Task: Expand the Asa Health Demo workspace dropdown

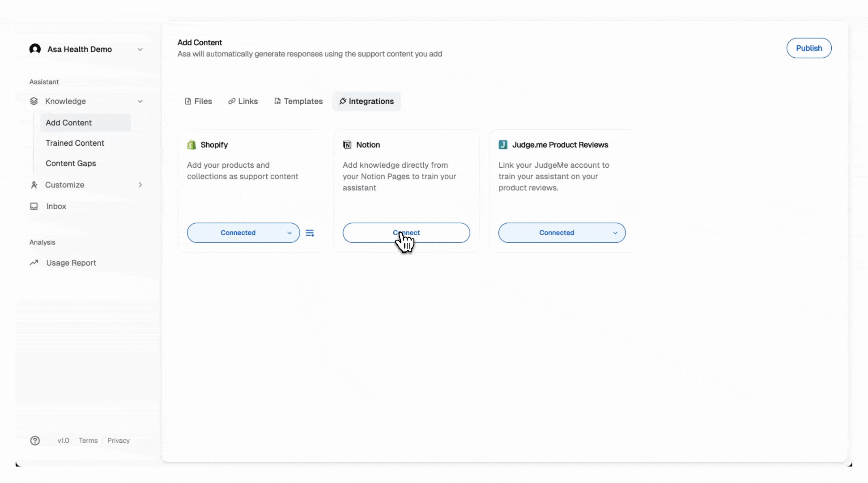Action: click(x=140, y=49)
